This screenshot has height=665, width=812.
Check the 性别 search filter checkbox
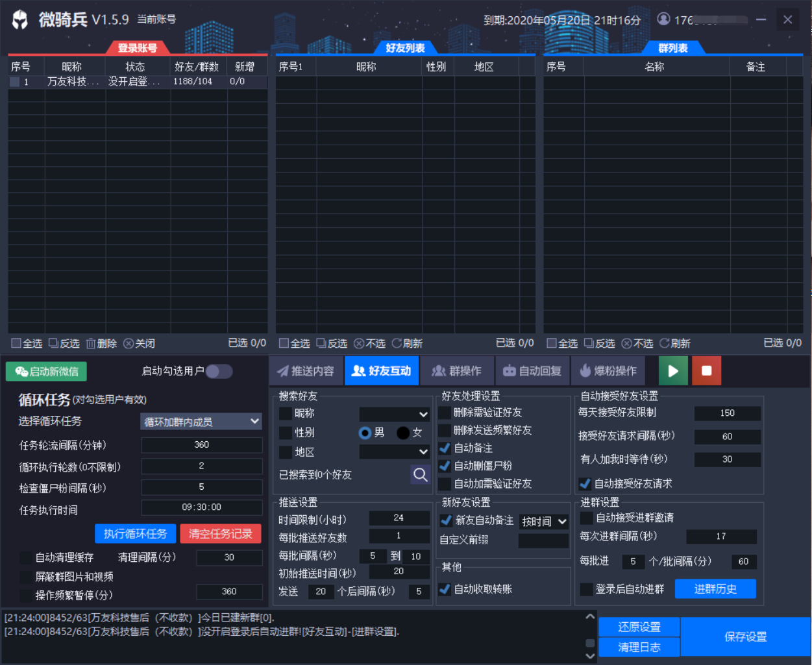tap(285, 433)
